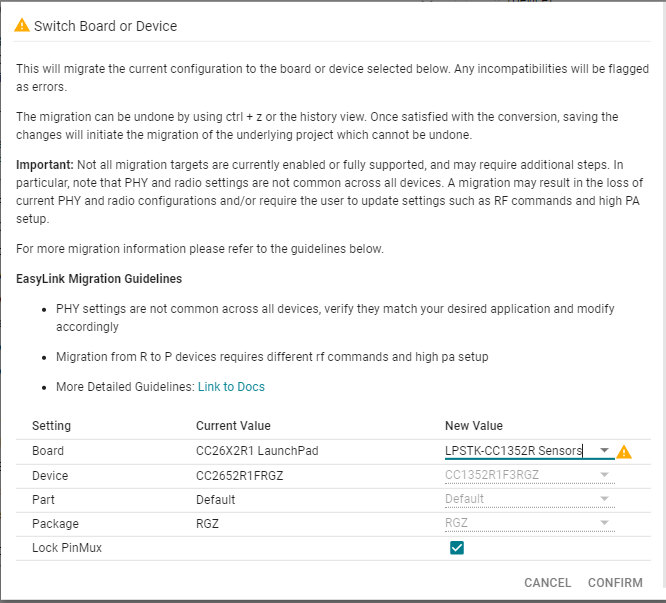Expand the Board new value dropdown arrow
This screenshot has width=666, height=603.
[x=605, y=451]
